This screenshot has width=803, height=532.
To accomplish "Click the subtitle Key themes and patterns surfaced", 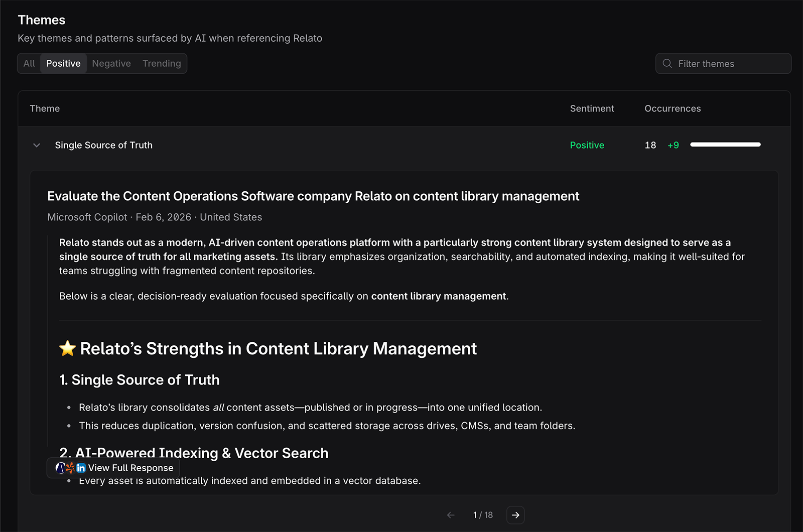I will click(x=170, y=38).
